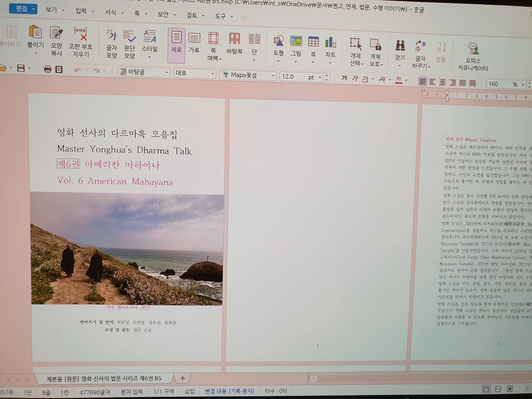Open the 보기 menu
This screenshot has width=532, height=399.
51,10
